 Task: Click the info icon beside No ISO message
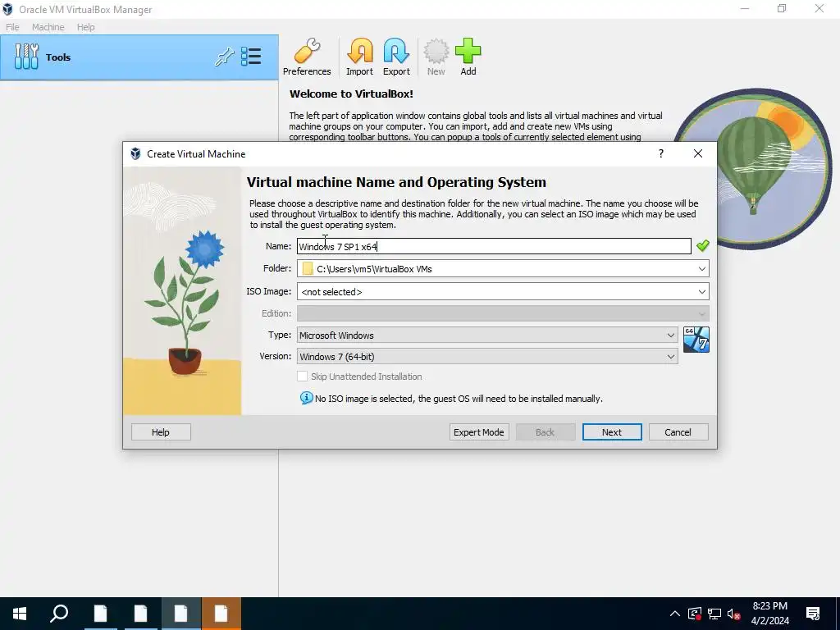(x=307, y=398)
